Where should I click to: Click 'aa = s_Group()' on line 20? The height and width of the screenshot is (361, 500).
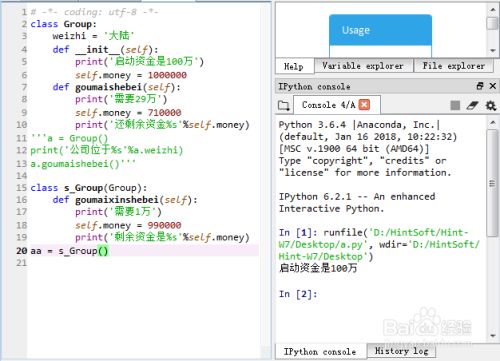(x=69, y=251)
